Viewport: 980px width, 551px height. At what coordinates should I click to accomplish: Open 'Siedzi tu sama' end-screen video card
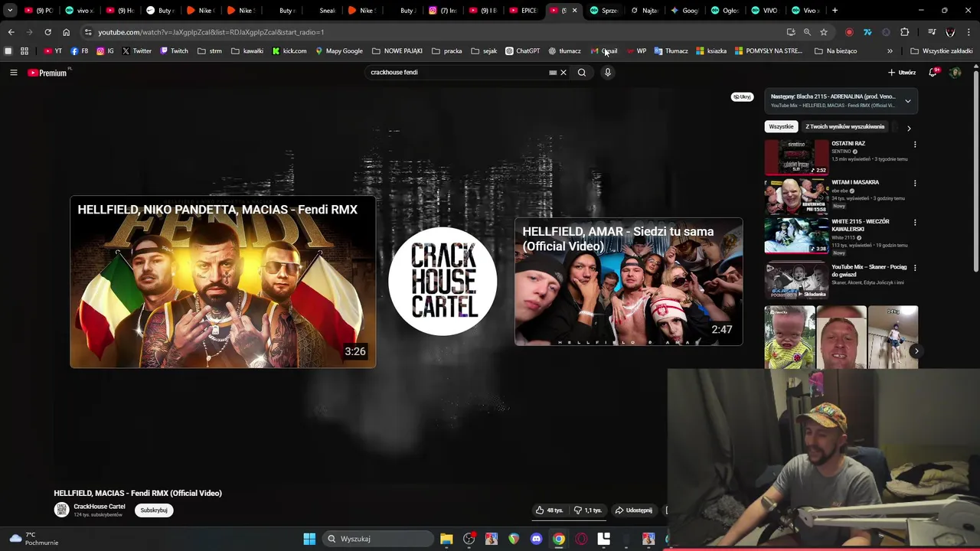pyautogui.click(x=629, y=282)
